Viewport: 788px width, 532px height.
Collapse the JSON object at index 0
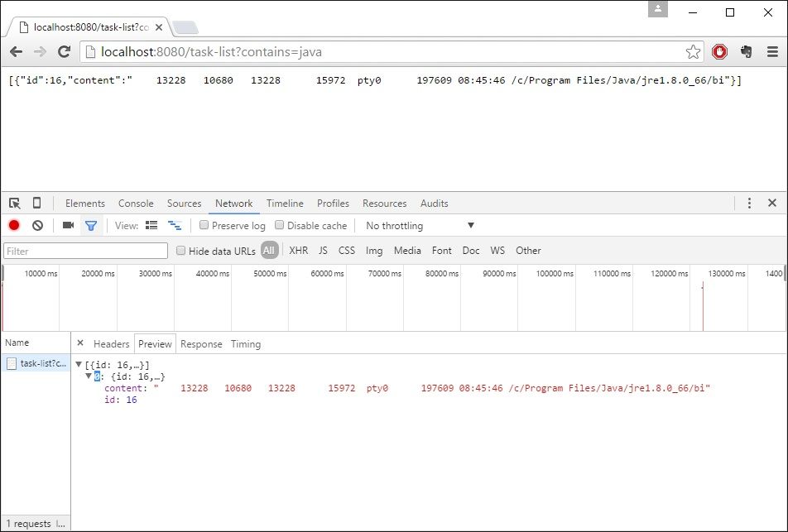pos(89,376)
